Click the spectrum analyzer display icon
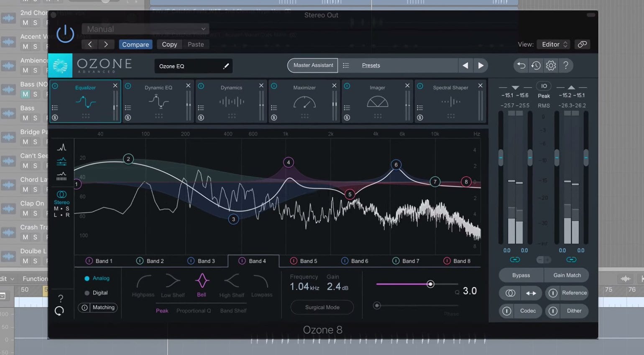Viewport: 644px width, 355px height. (61, 147)
